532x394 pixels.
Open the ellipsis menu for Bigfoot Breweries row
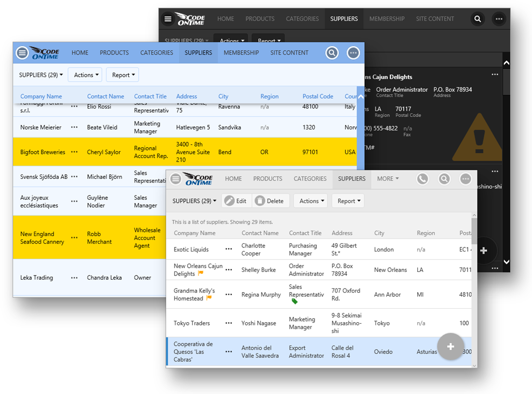coord(74,152)
